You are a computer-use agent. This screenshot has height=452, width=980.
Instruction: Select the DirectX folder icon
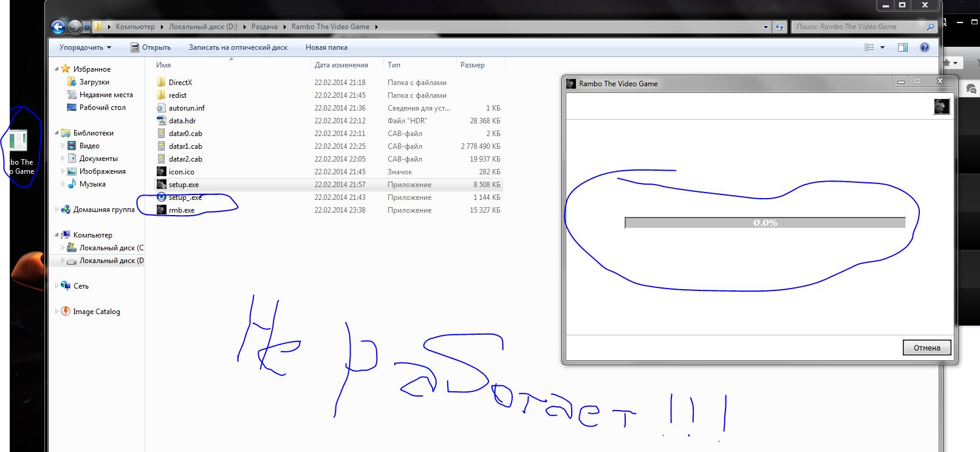(x=161, y=82)
